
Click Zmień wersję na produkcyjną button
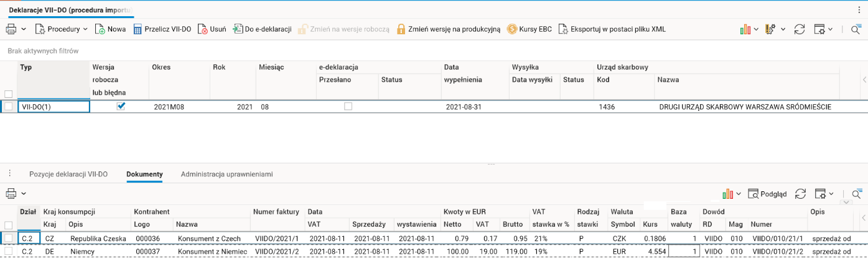pos(449,29)
